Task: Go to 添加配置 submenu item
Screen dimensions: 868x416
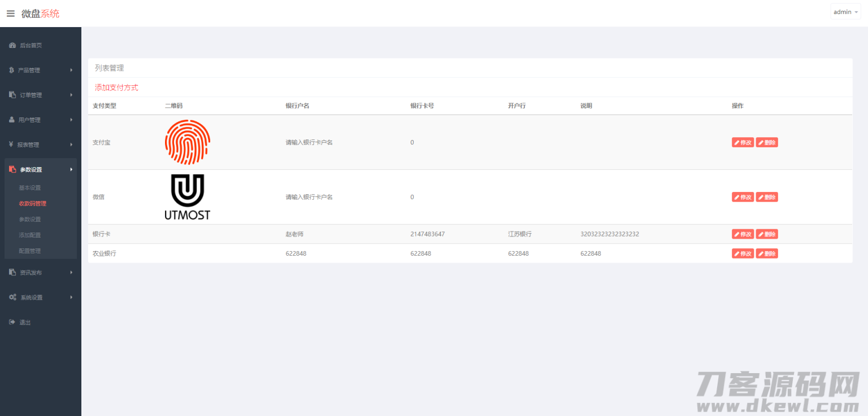Action: pyautogui.click(x=30, y=235)
